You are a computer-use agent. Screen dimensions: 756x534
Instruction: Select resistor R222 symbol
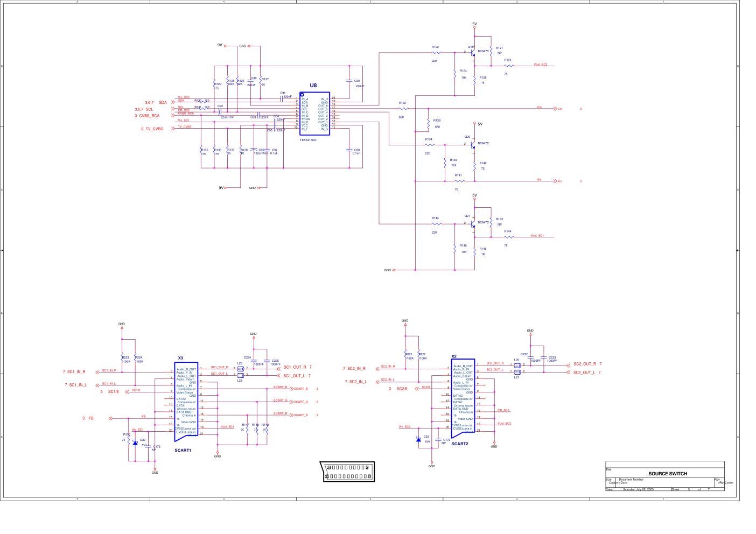419,354
